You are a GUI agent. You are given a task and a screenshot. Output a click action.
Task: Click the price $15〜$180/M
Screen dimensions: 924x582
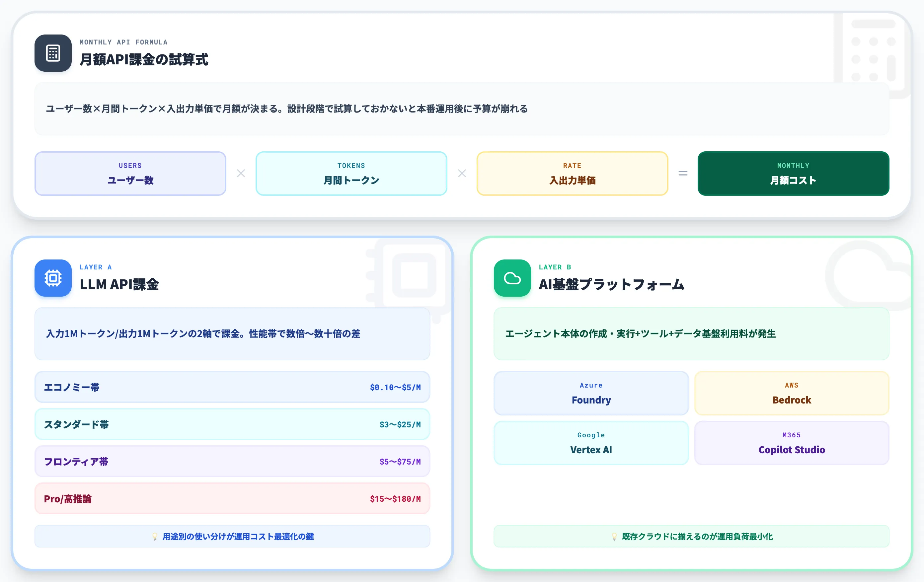(395, 499)
